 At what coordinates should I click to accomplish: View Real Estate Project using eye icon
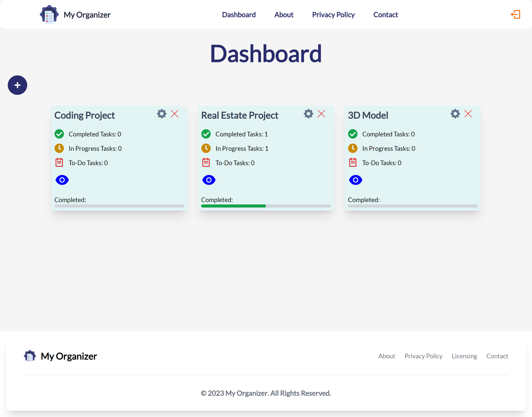click(209, 180)
